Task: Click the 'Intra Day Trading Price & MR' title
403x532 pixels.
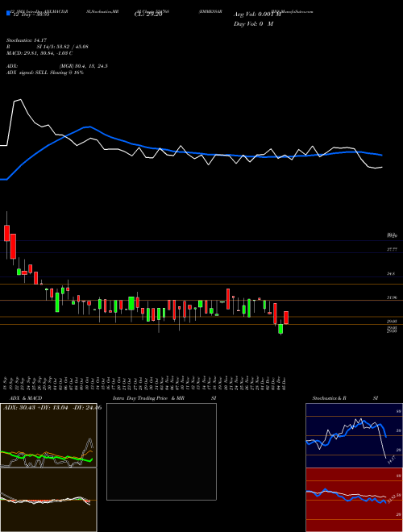Action: pyautogui.click(x=148, y=398)
